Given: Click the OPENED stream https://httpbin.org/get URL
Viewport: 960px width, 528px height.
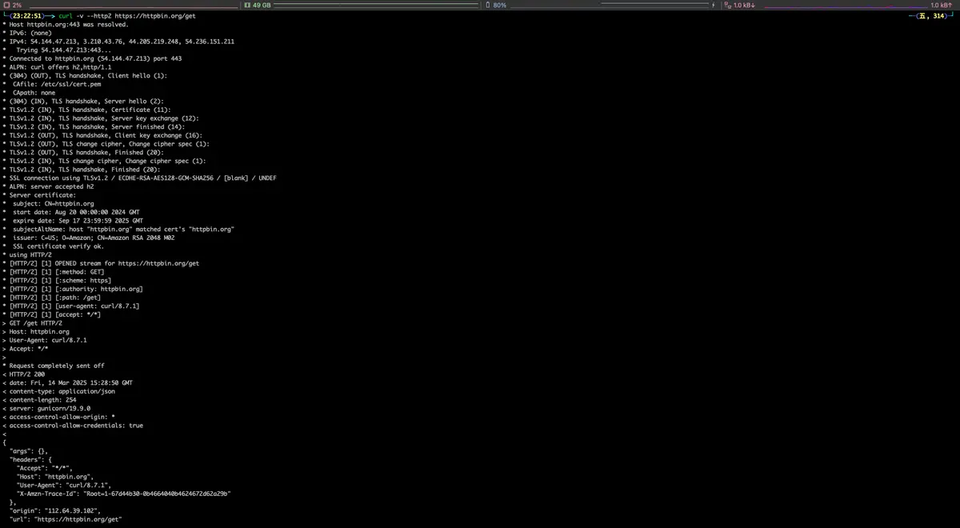Looking at the screenshot, I should pyautogui.click(x=158, y=263).
